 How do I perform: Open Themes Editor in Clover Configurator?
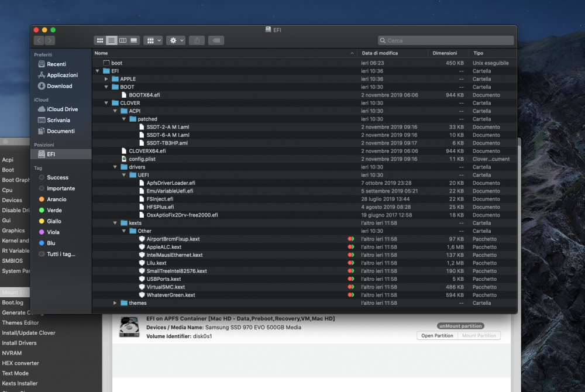tap(20, 322)
